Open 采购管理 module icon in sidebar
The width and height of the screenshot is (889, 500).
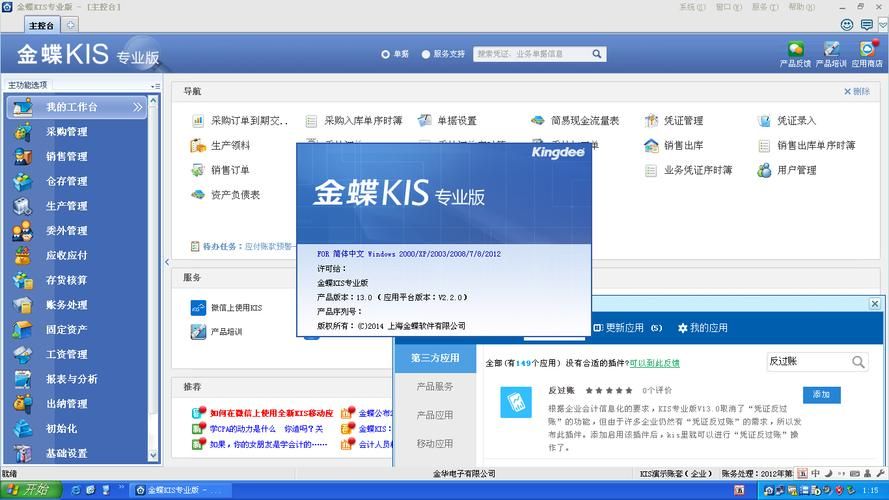tap(23, 132)
